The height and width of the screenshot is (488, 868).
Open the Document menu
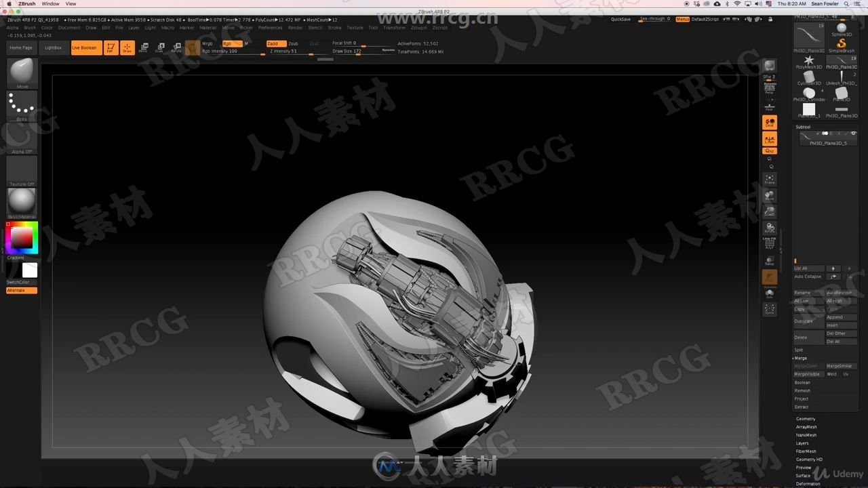click(x=69, y=28)
